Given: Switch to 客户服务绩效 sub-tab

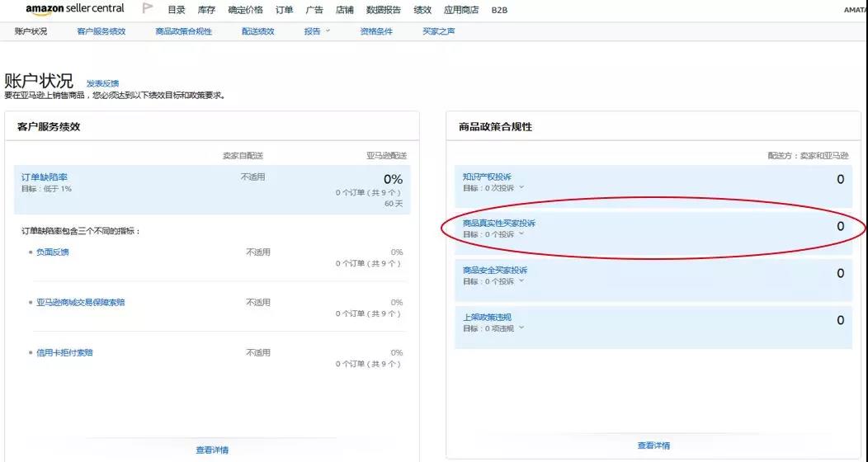Looking at the screenshot, I should coord(101,31).
